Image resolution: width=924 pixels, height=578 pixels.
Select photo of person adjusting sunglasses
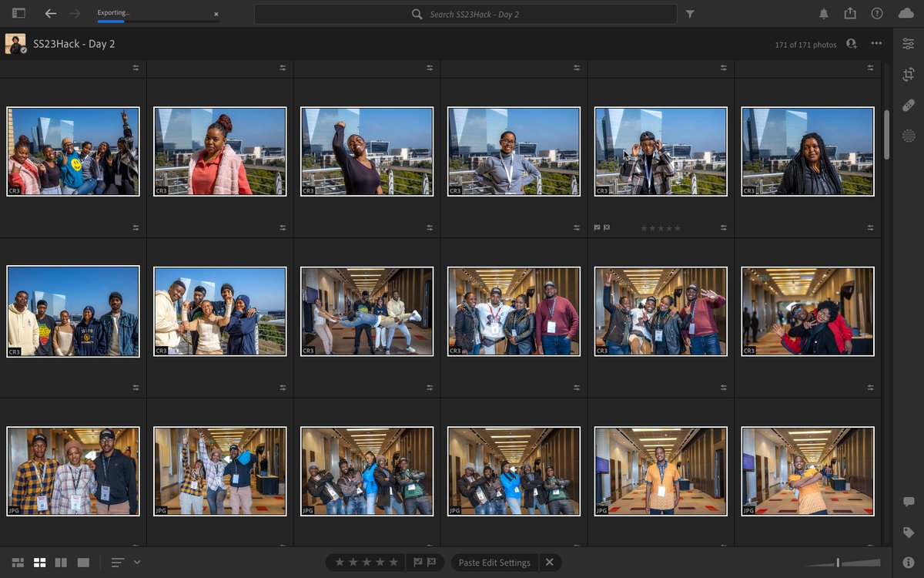click(x=661, y=151)
